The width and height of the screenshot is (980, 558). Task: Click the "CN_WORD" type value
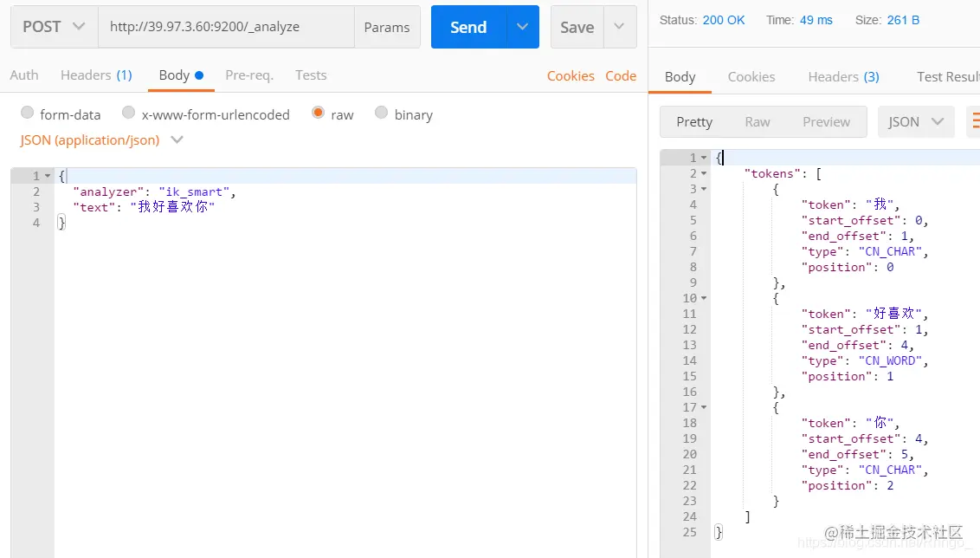890,361
